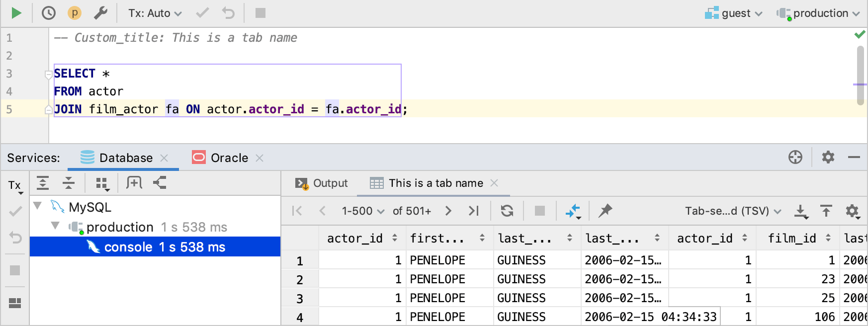Select cell '2006-02-15 04:34:33' in row 4
The height and width of the screenshot is (326, 868).
pyautogui.click(x=651, y=317)
